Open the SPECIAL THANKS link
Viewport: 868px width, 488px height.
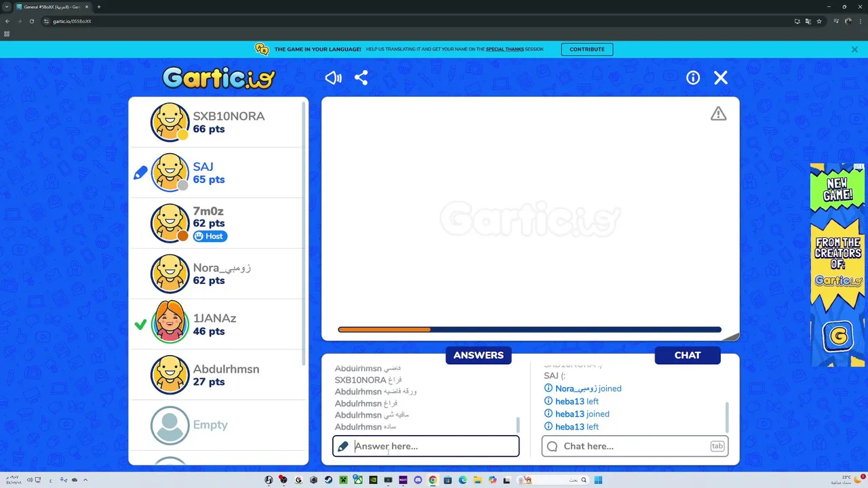505,49
